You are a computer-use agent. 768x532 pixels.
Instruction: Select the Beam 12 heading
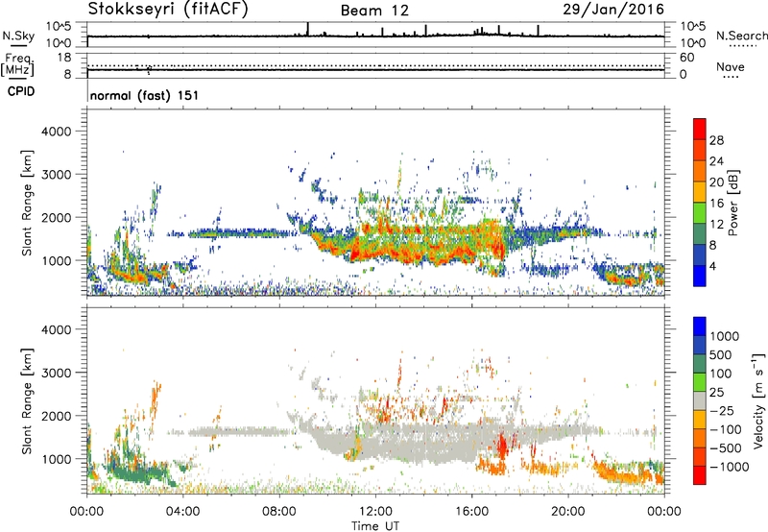click(374, 11)
